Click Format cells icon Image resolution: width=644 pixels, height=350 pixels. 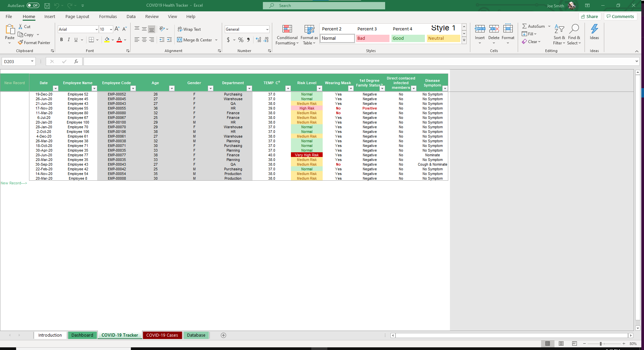[508, 29]
